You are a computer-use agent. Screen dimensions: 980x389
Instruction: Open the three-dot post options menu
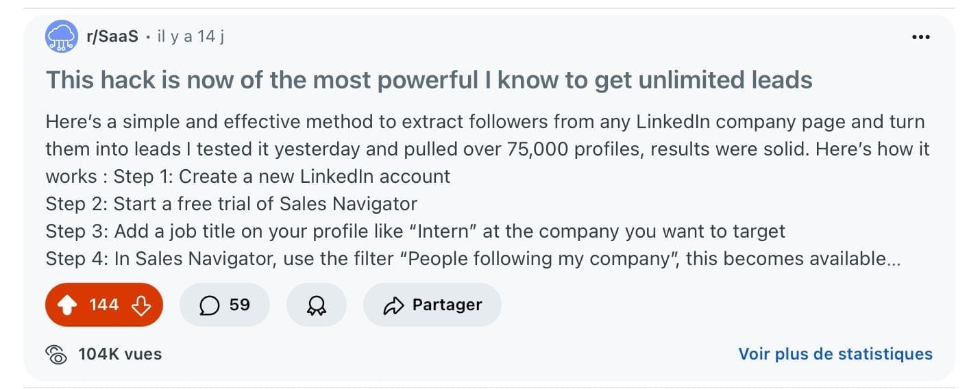click(x=921, y=37)
